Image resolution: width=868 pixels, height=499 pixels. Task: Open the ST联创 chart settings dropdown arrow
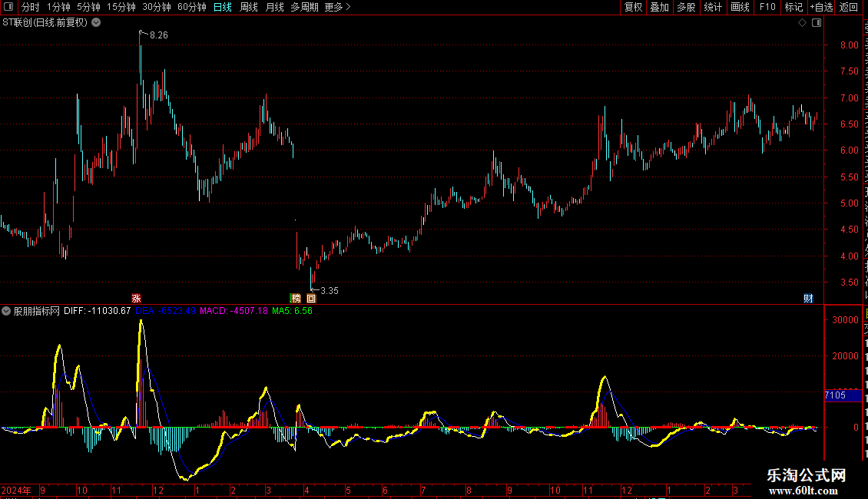pos(96,23)
